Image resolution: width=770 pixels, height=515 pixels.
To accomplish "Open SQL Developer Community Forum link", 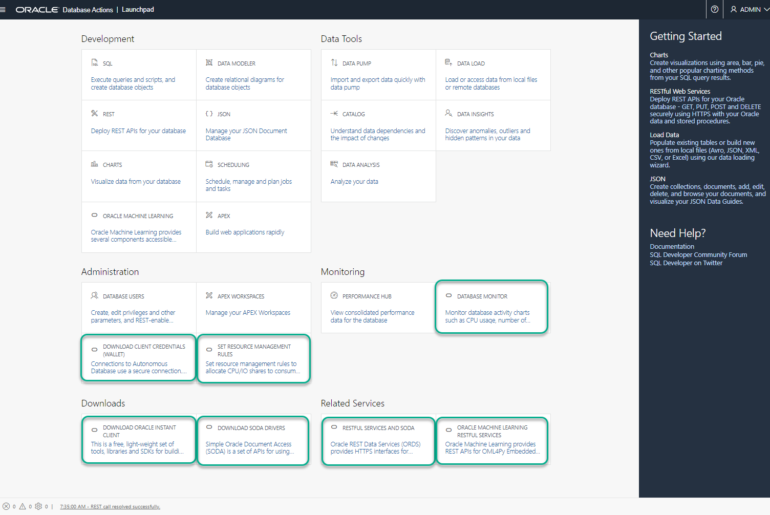I will click(698, 255).
